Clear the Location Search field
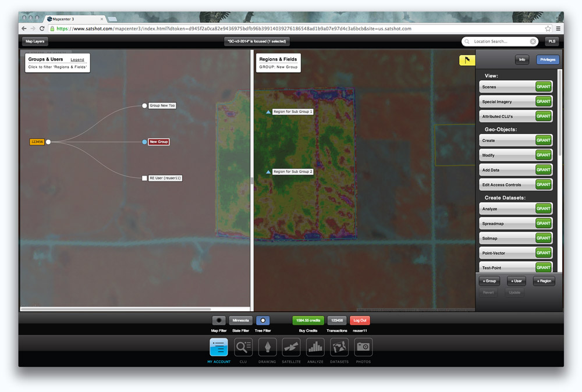 pyautogui.click(x=533, y=41)
